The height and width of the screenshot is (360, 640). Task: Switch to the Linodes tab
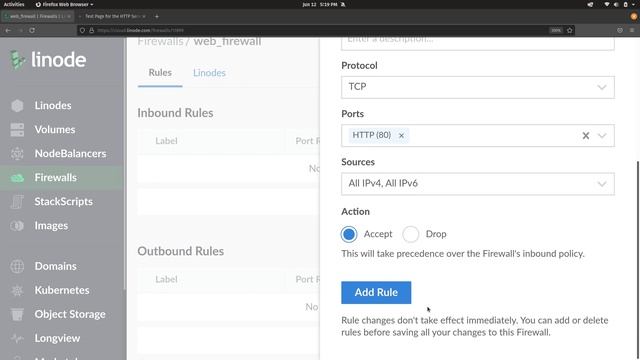pyautogui.click(x=209, y=73)
